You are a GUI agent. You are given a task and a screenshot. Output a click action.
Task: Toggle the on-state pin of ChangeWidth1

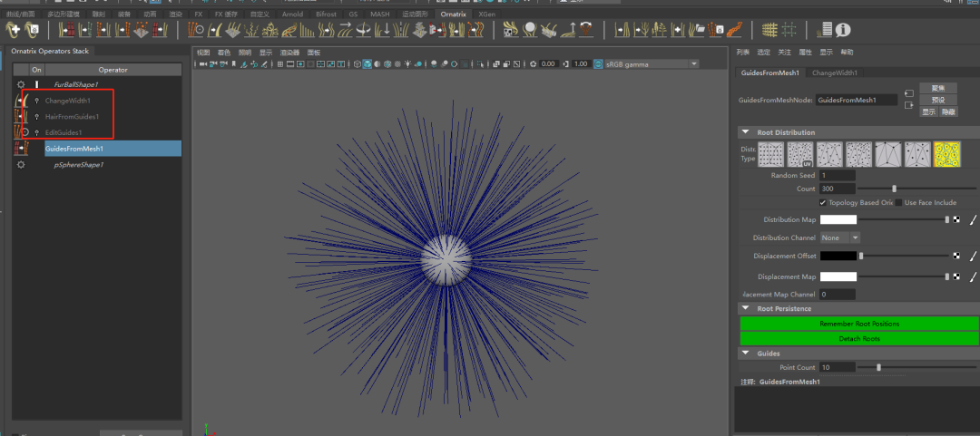coord(36,101)
